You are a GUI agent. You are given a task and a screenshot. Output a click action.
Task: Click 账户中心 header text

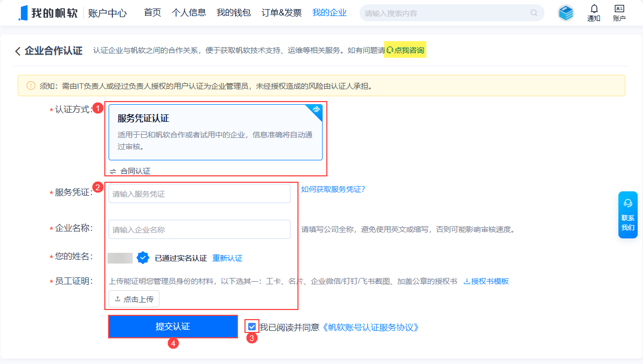(x=107, y=13)
